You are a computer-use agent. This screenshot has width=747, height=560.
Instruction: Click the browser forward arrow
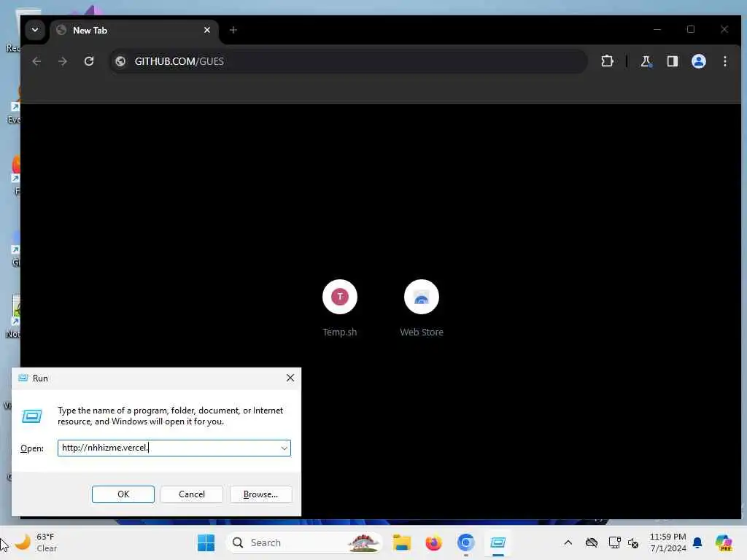[x=63, y=61]
